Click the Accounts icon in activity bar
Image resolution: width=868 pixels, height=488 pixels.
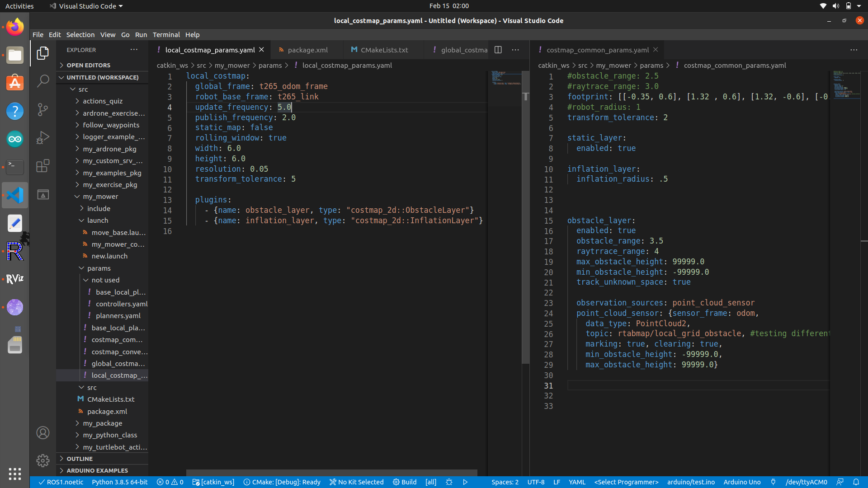pyautogui.click(x=43, y=433)
